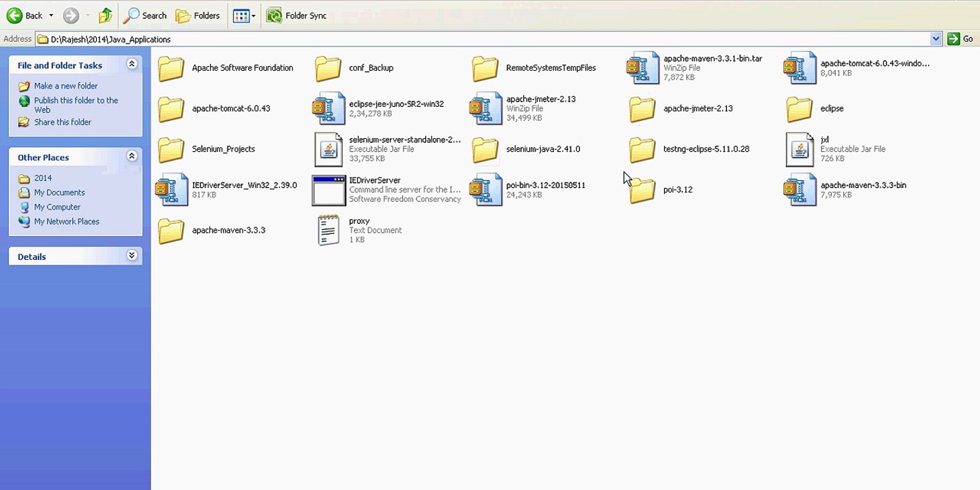The image size is (980, 490).
Task: Click the 'poi-bin-3.12-20150511' file name
Action: tap(546, 185)
